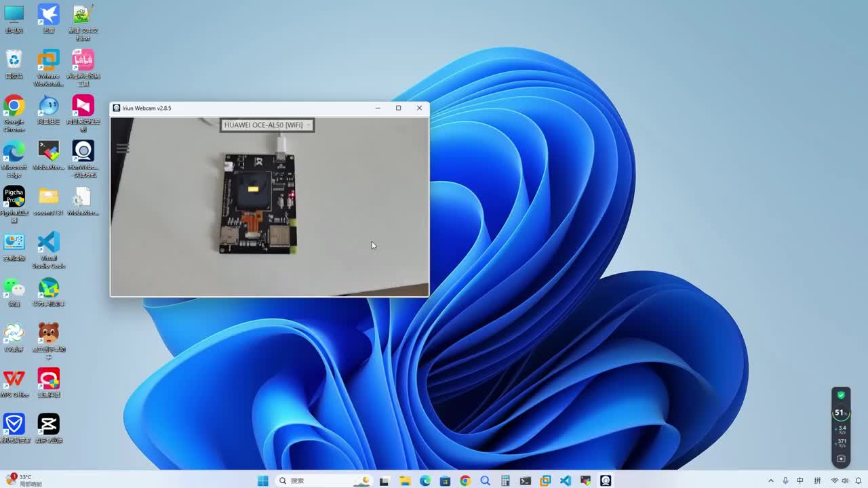Screen dimensions: 868x488
Task: Select the new text file on desktop
Action: [83, 22]
